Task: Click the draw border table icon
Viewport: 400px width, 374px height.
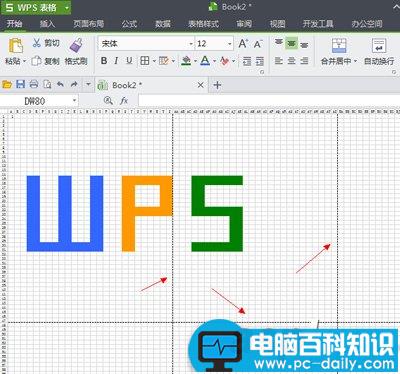Action: 164,61
